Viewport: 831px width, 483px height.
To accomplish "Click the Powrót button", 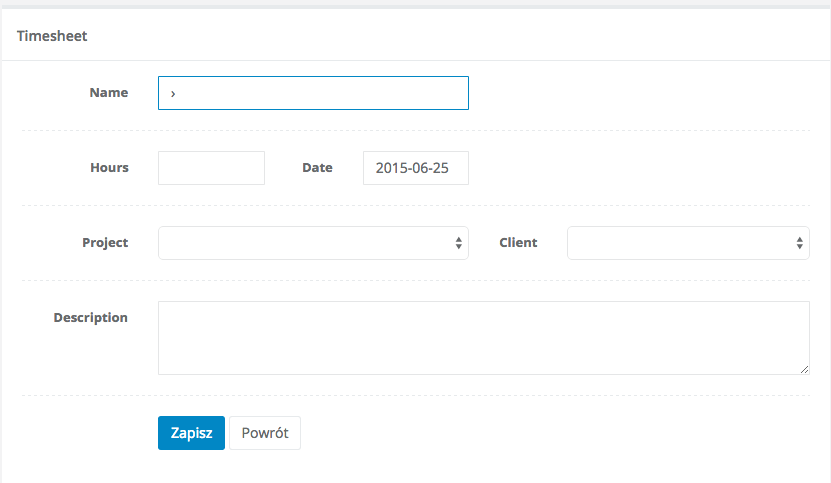I will click(x=265, y=433).
